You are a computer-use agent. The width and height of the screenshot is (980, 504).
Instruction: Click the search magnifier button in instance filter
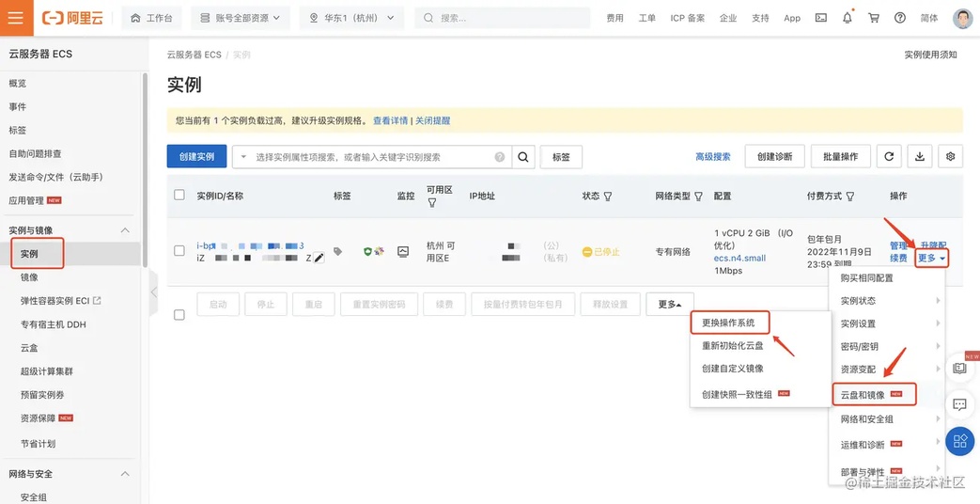pyautogui.click(x=523, y=157)
